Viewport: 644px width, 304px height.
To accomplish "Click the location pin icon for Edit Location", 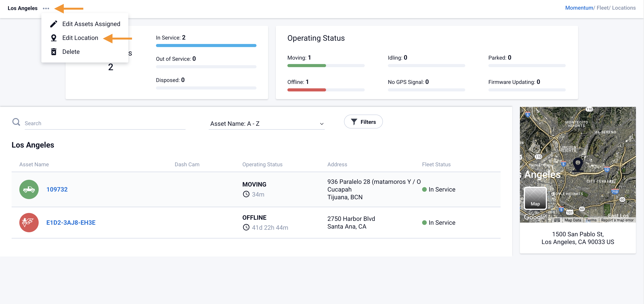I will (x=54, y=38).
